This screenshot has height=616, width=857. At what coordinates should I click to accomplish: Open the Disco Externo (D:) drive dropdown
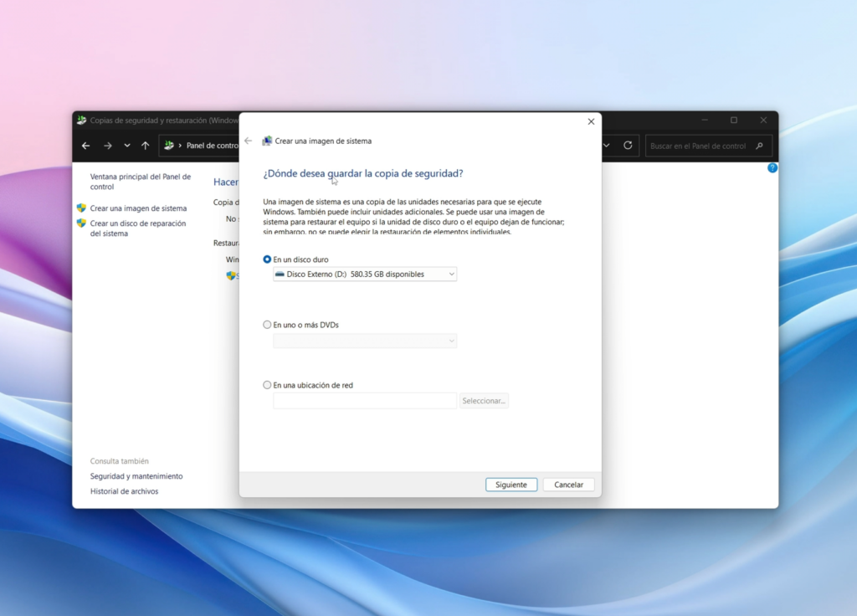365,275
